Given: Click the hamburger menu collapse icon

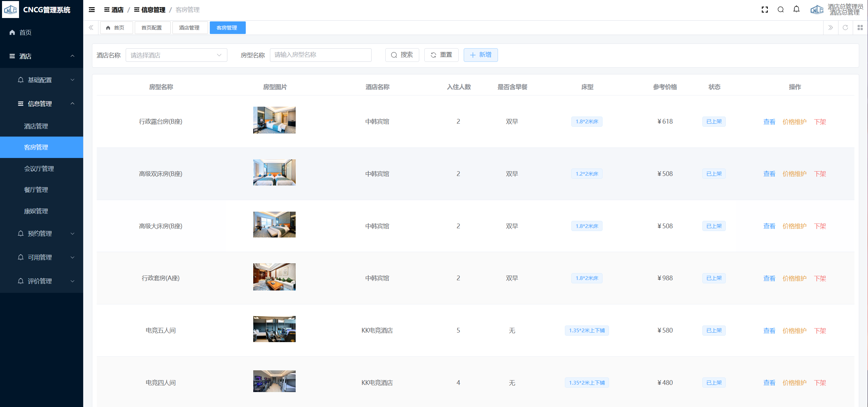Looking at the screenshot, I should coord(92,10).
